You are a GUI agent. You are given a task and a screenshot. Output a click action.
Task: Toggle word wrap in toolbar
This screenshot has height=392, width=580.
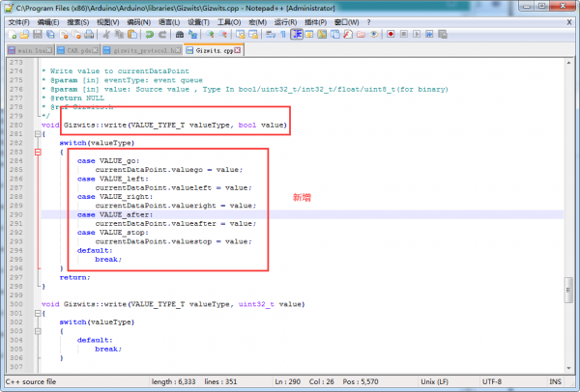click(271, 35)
